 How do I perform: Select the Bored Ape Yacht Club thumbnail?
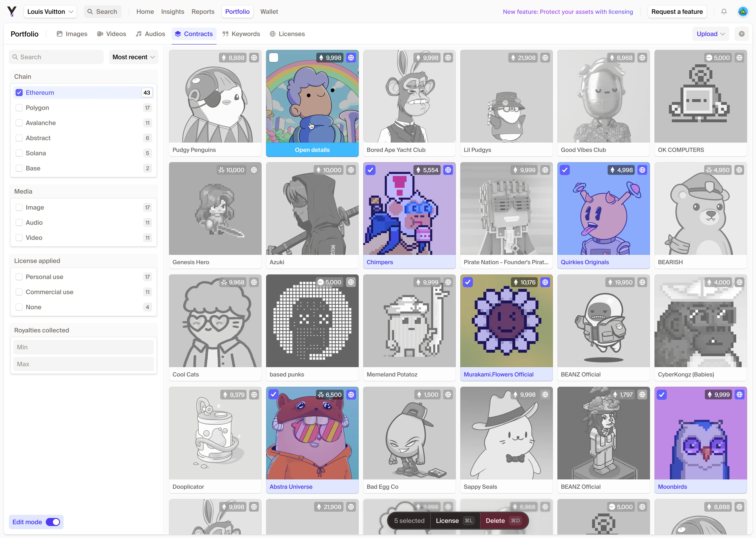(409, 96)
